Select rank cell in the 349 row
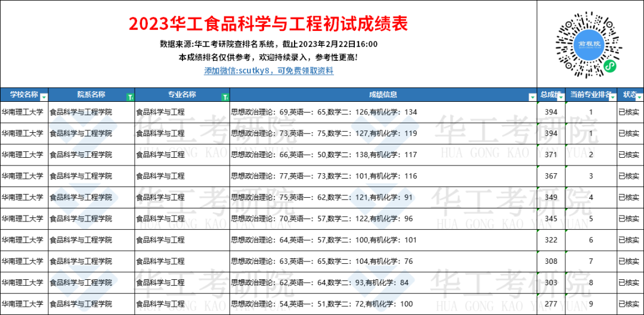Viewport: 644px width, 315px height. coord(591,197)
